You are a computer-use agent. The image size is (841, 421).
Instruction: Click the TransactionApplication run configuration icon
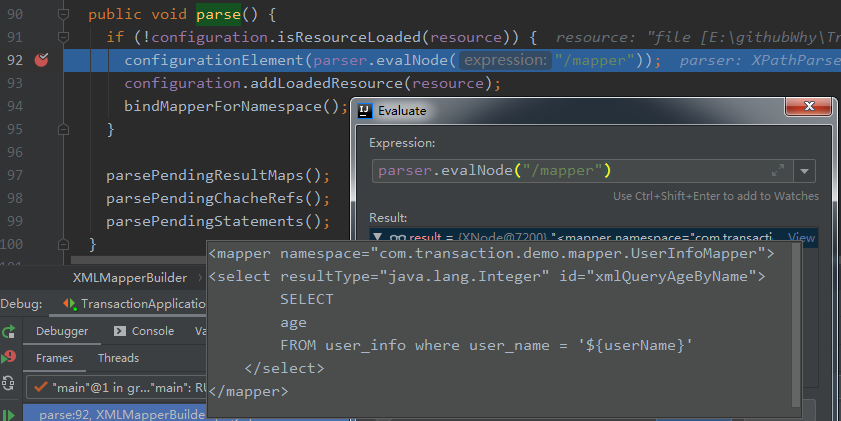pyautogui.click(x=70, y=304)
